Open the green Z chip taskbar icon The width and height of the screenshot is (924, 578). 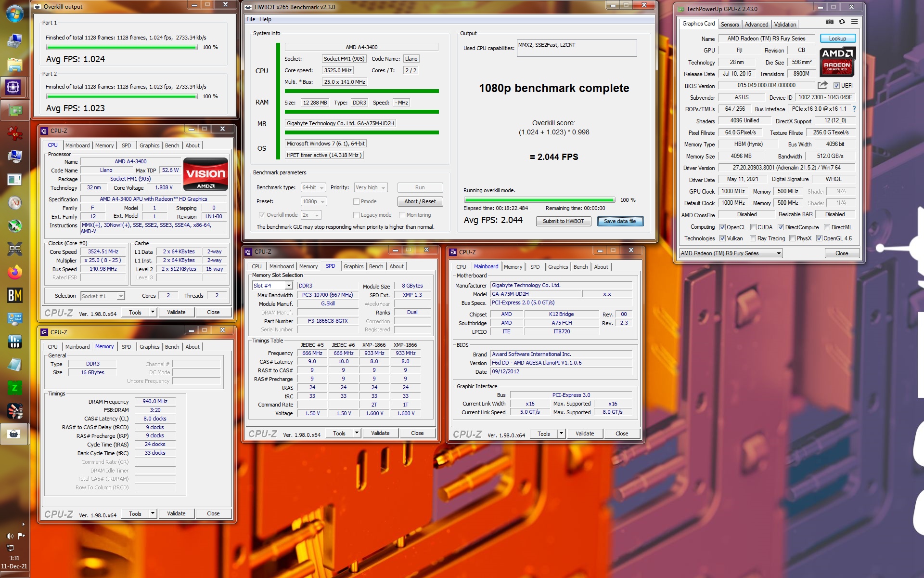pos(14,388)
